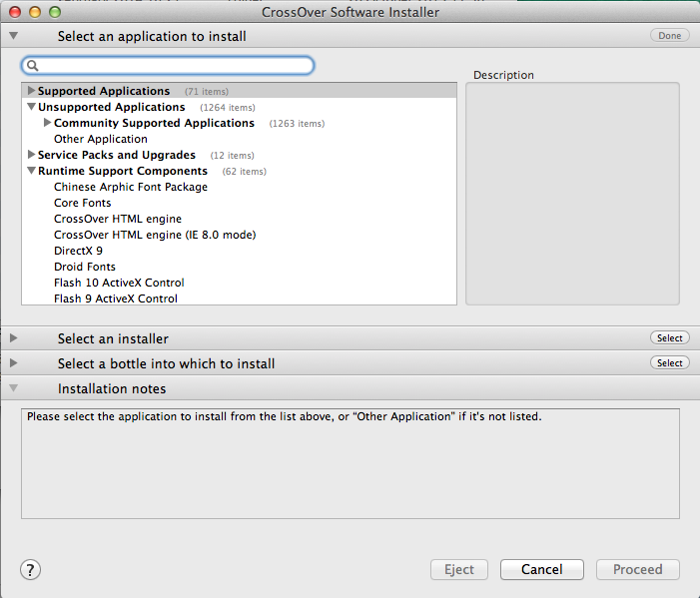Image resolution: width=700 pixels, height=598 pixels.
Task: Click 'Community Supported Applications' label
Action: 154,123
